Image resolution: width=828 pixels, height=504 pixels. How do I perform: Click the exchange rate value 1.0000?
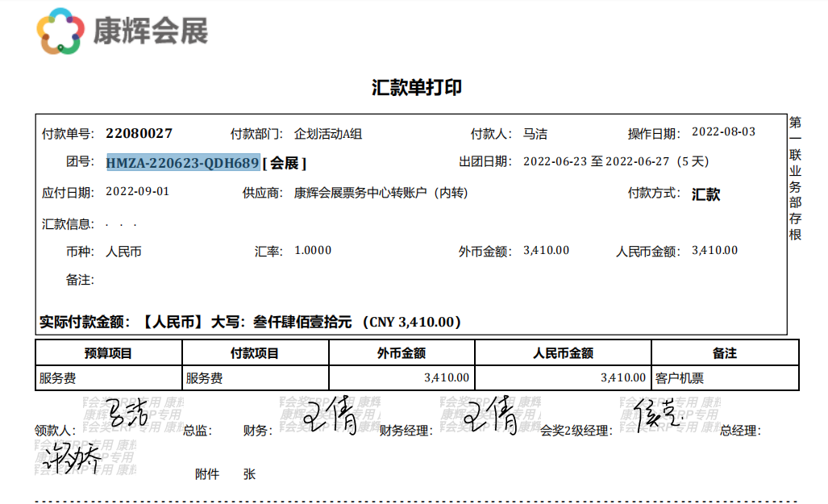tap(313, 251)
